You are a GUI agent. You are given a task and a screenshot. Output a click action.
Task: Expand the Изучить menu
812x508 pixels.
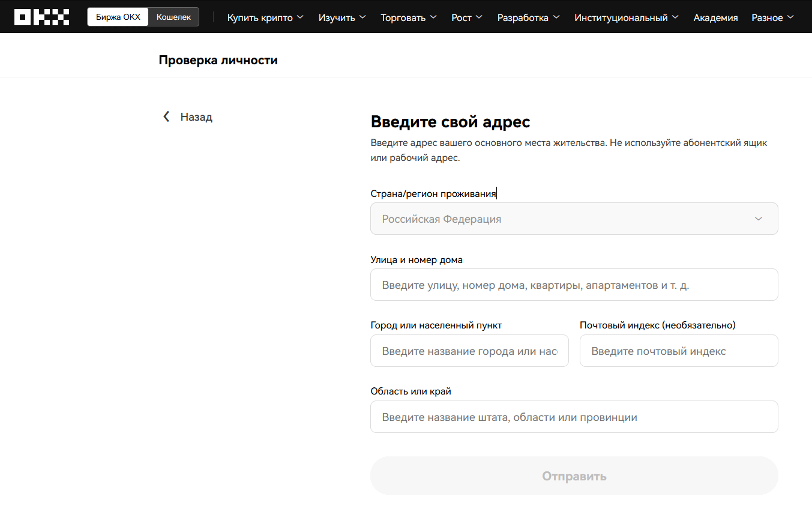(342, 17)
